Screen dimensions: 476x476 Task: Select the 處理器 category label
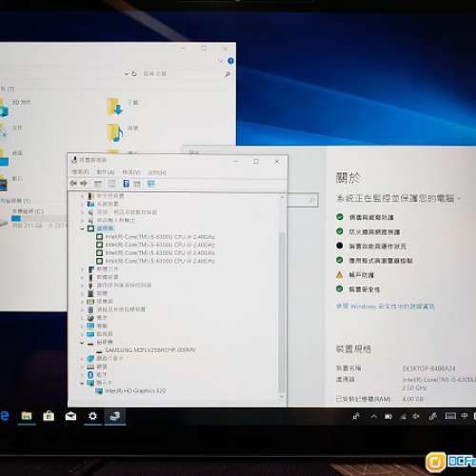point(105,228)
